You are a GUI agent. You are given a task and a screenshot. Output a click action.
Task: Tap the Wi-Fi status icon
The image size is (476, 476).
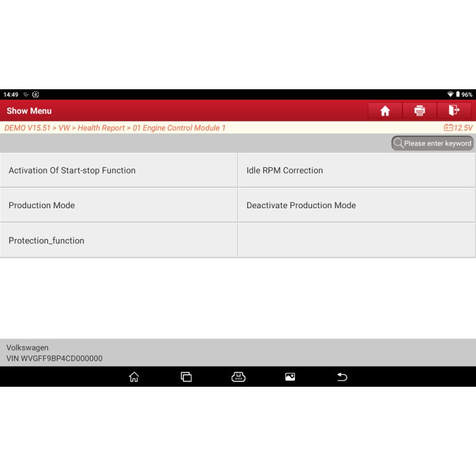pyautogui.click(x=450, y=95)
